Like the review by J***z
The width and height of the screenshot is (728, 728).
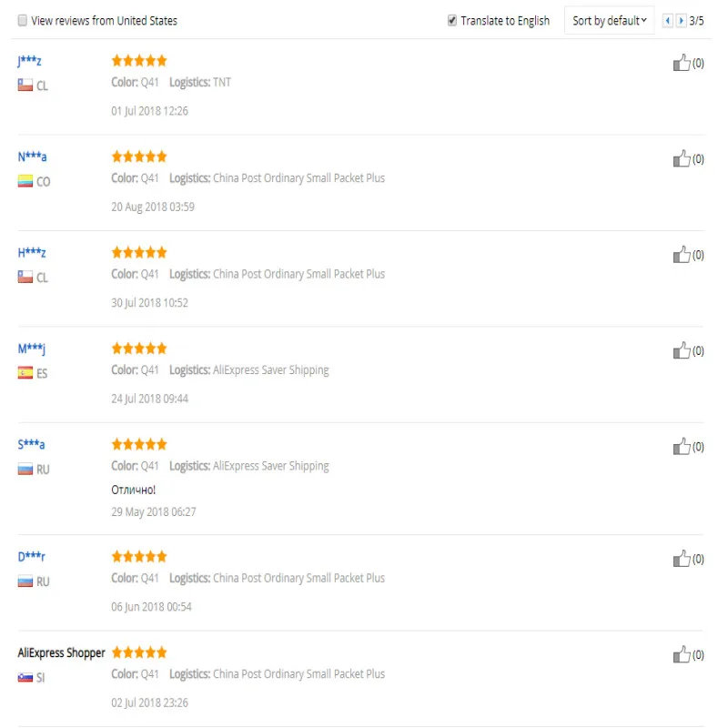681,63
